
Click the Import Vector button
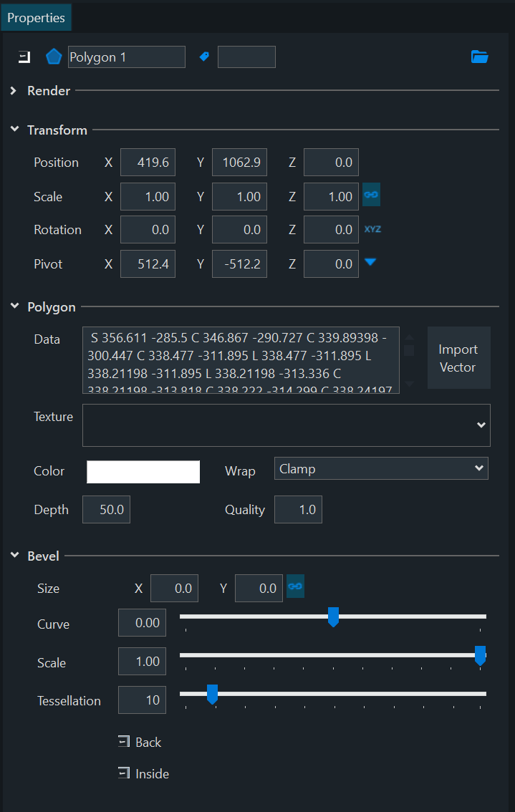click(458, 358)
